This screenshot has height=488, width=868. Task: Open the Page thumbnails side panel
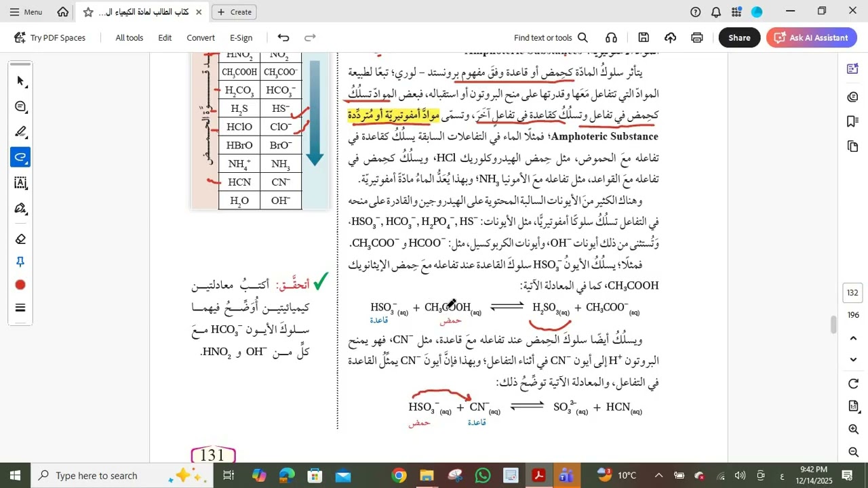(853, 146)
